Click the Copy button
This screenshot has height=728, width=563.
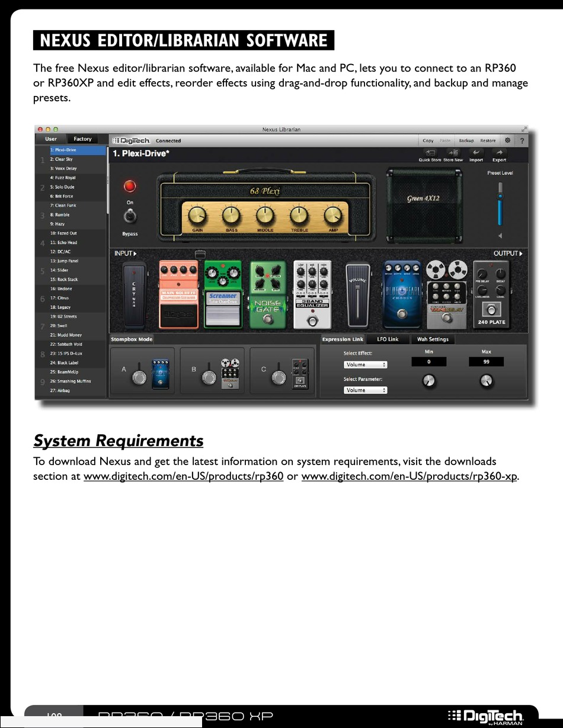tap(428, 141)
